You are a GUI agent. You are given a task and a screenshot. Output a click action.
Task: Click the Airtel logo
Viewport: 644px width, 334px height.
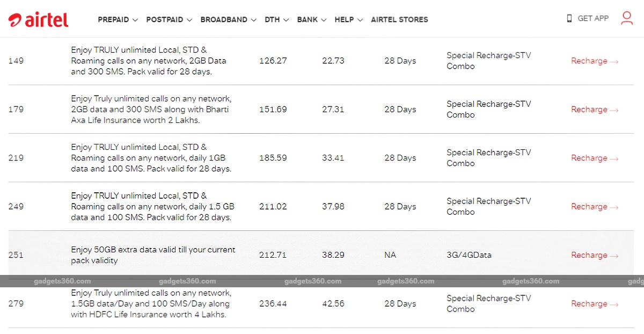38,18
